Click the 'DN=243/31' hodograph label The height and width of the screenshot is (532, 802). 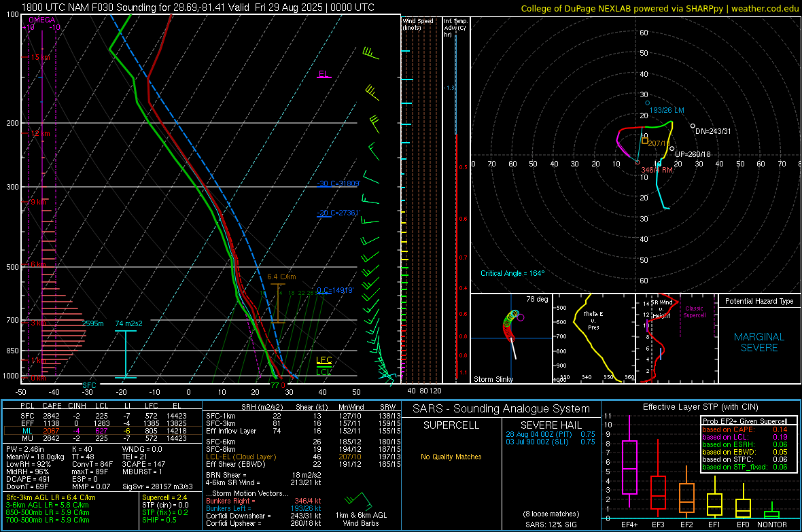[713, 131]
